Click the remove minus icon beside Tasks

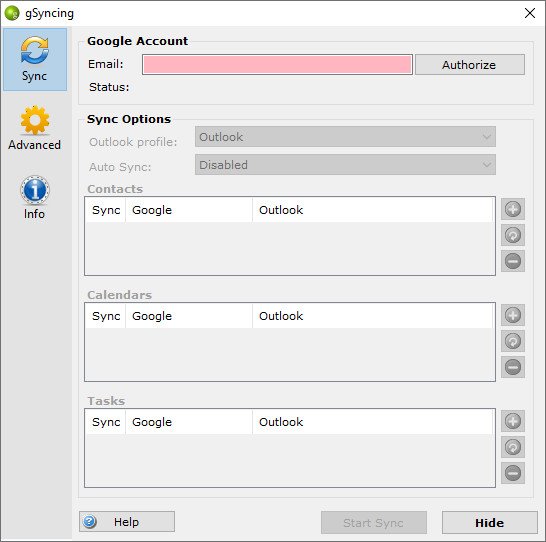513,473
